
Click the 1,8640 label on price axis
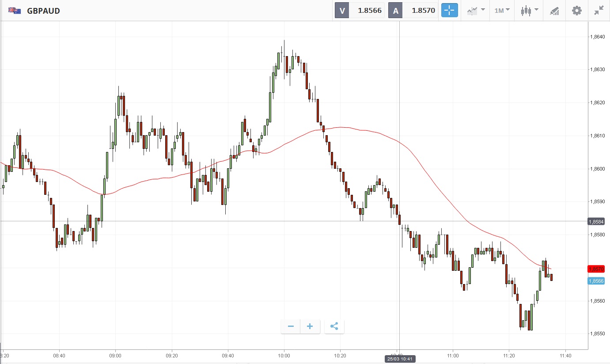[x=598, y=37]
